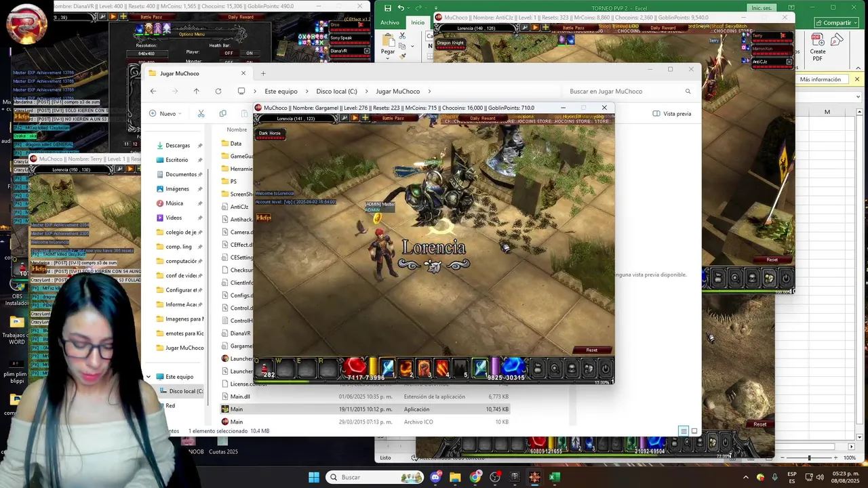
Task: Click the Copy icon in Explorer toolbar
Action: click(222, 114)
